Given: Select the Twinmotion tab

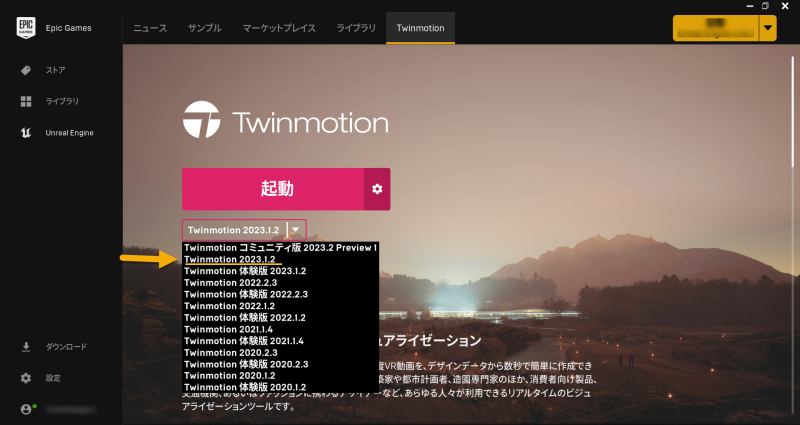Looking at the screenshot, I should pos(420,28).
